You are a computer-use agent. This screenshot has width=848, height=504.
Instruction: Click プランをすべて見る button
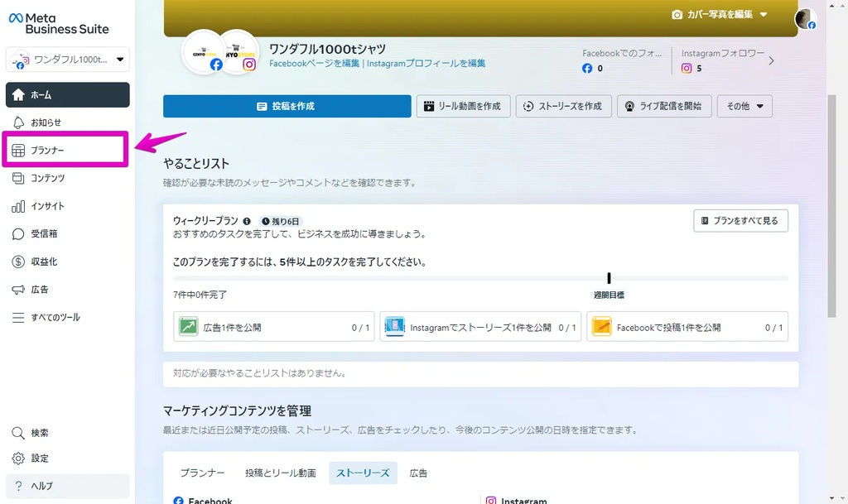(740, 221)
